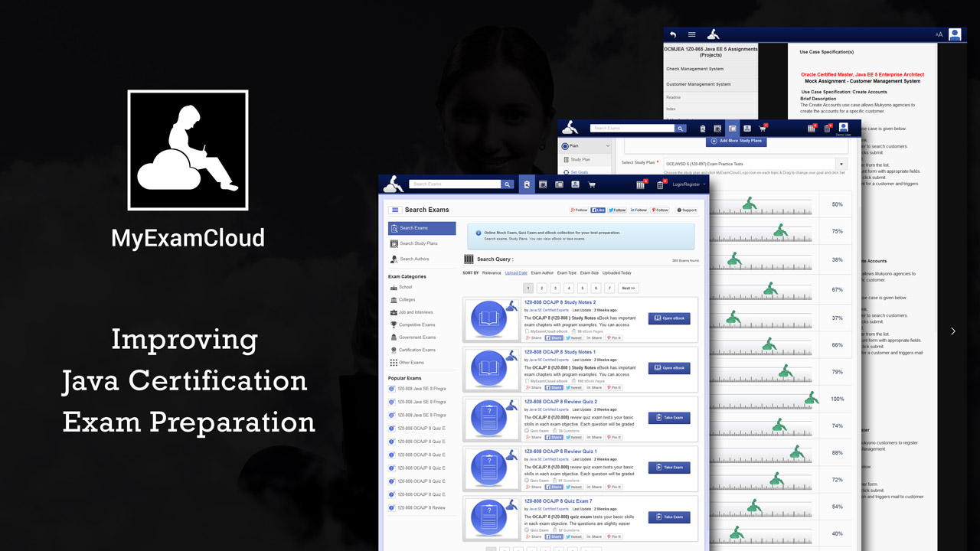This screenshot has height=551, width=980.
Task: Open the bookshelf icon with badge in front navbar
Action: coord(642,184)
